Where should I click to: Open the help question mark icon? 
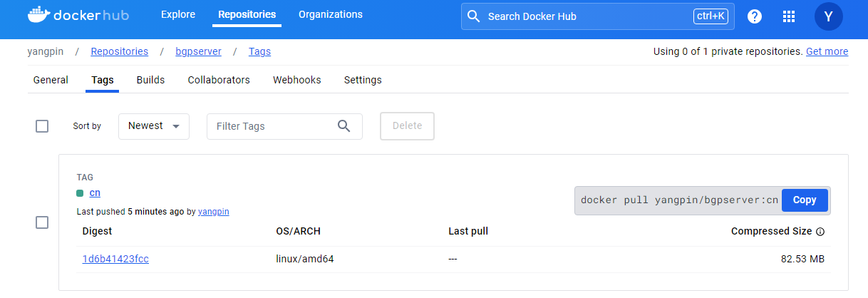[755, 16]
